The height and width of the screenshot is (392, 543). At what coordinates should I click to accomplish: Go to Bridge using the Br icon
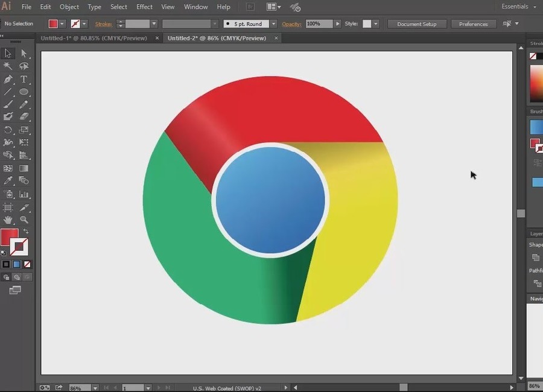tap(250, 7)
